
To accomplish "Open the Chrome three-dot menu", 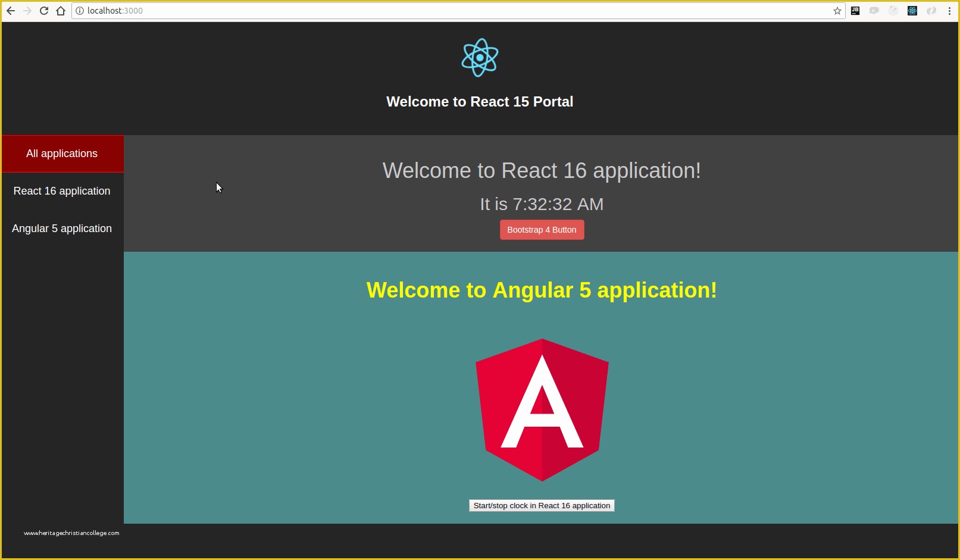I will pos(949,11).
